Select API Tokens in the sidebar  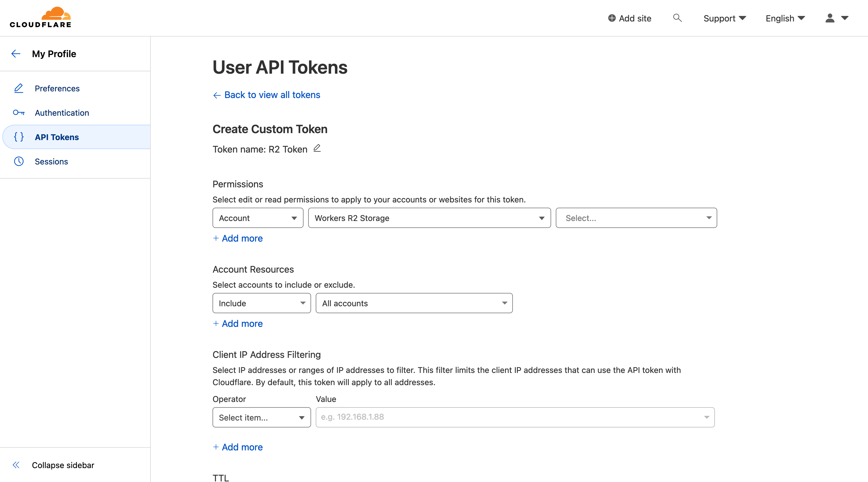[57, 137]
